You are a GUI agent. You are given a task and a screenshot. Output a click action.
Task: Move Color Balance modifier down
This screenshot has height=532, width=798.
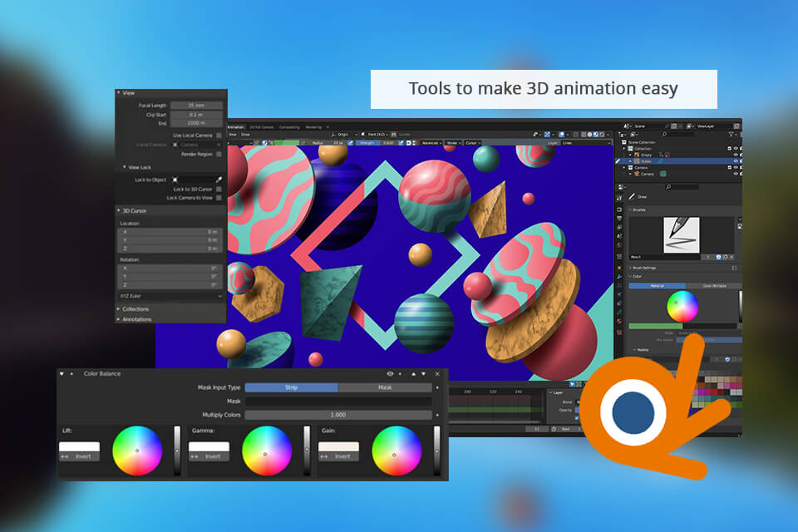[x=423, y=374]
